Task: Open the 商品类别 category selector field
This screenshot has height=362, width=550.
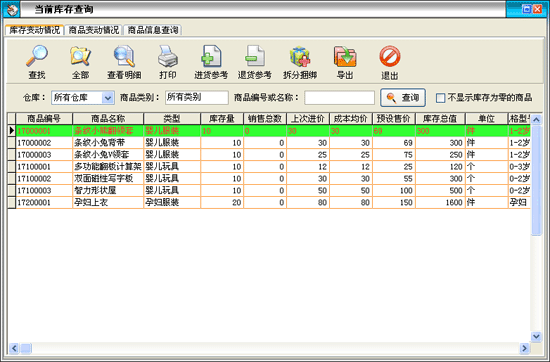Action: pos(196,98)
